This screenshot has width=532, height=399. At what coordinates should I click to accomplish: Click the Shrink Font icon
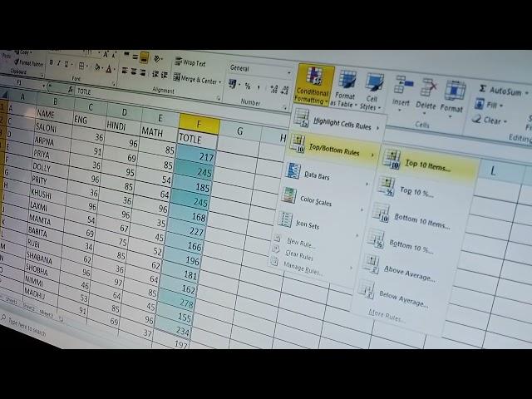point(114,55)
